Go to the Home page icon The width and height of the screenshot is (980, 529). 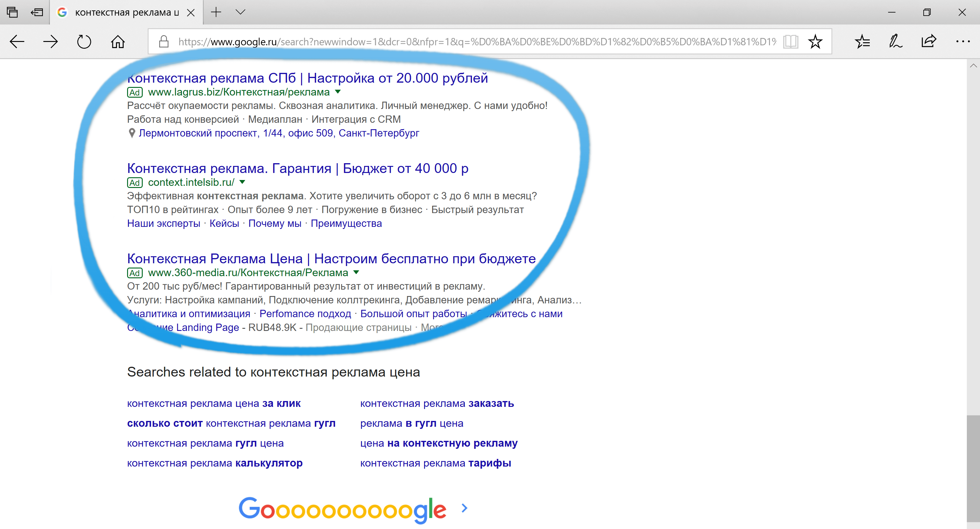tap(118, 41)
